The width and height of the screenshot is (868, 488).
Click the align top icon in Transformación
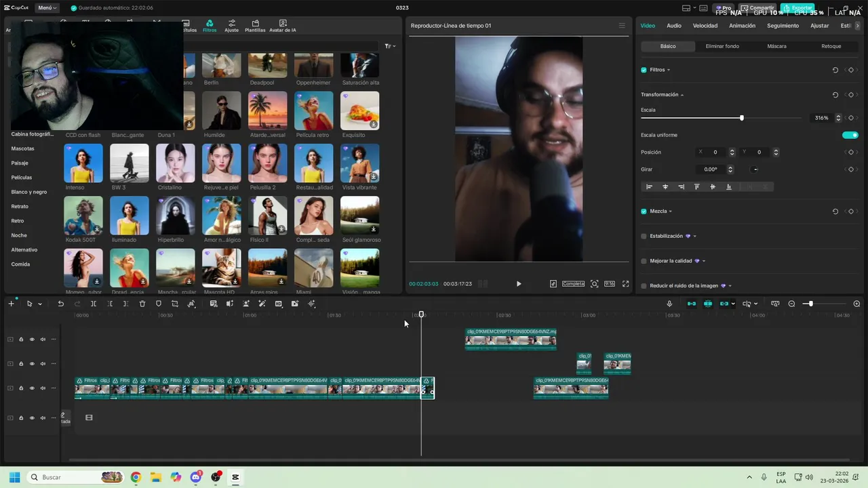[696, 186]
